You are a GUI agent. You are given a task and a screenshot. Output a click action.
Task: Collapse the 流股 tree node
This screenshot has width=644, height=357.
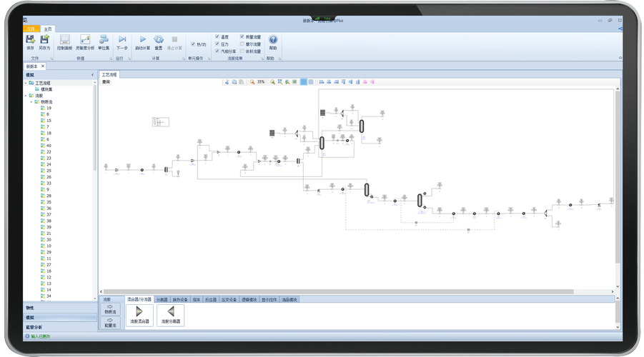point(26,96)
